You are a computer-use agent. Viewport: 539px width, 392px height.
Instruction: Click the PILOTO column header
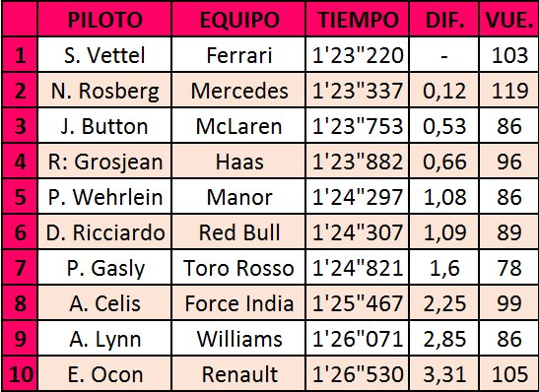104,20
